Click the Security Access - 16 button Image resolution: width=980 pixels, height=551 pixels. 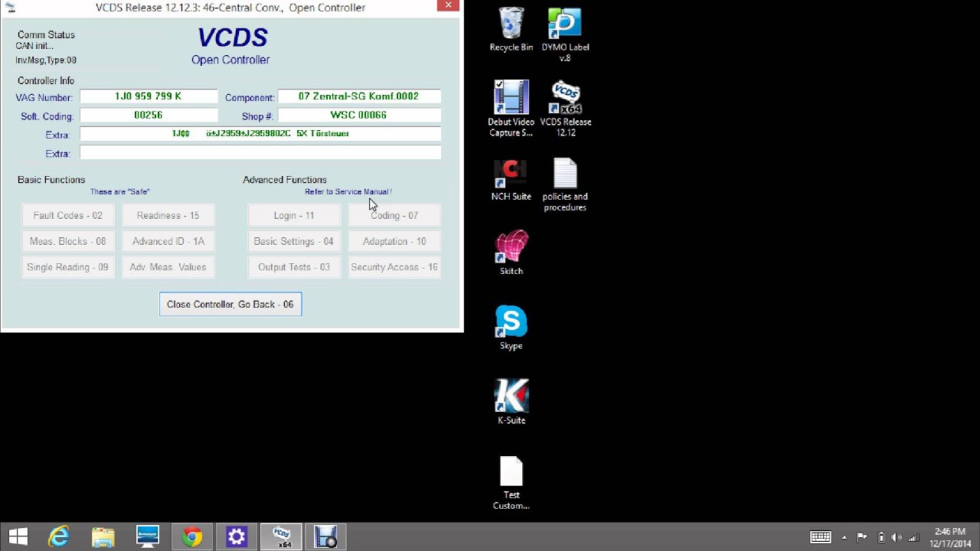394,267
